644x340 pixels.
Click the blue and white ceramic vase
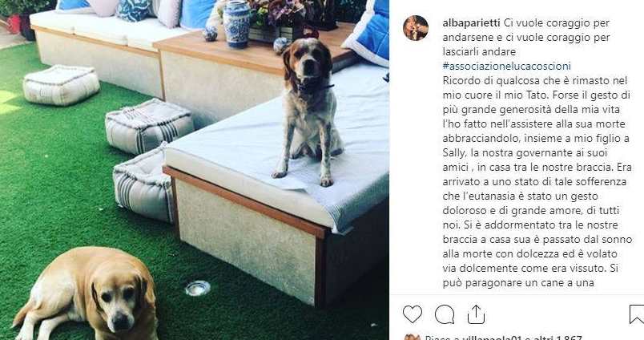pos(236,24)
